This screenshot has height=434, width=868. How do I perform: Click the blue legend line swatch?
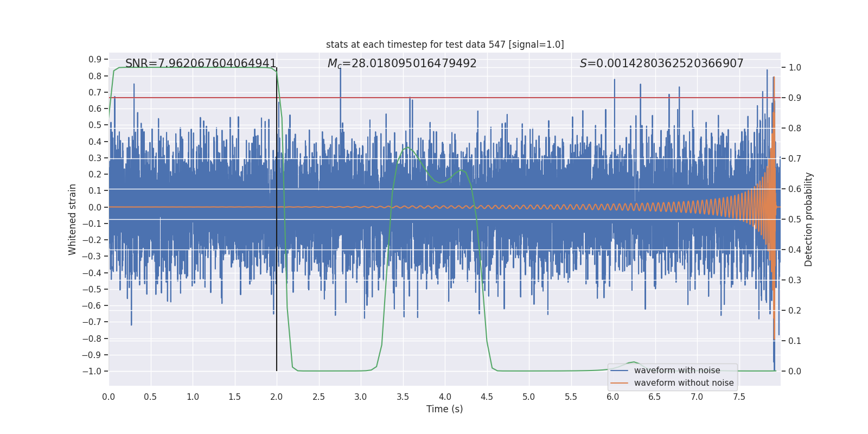pos(620,371)
